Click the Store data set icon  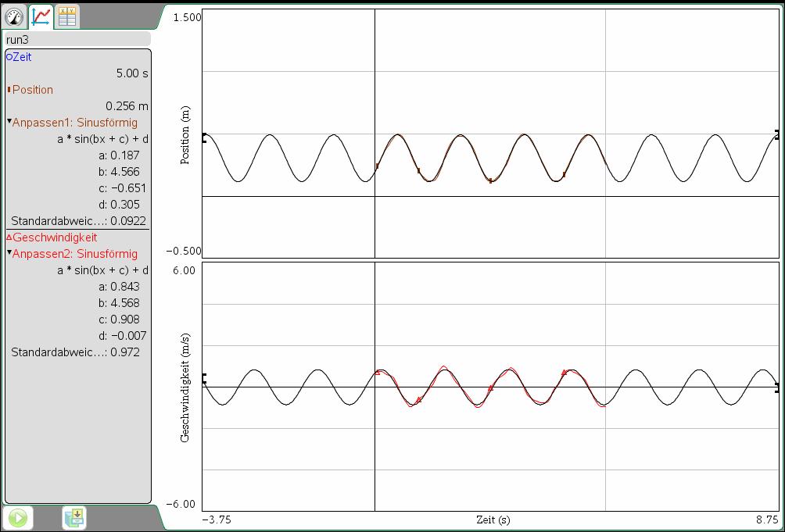[x=74, y=517]
